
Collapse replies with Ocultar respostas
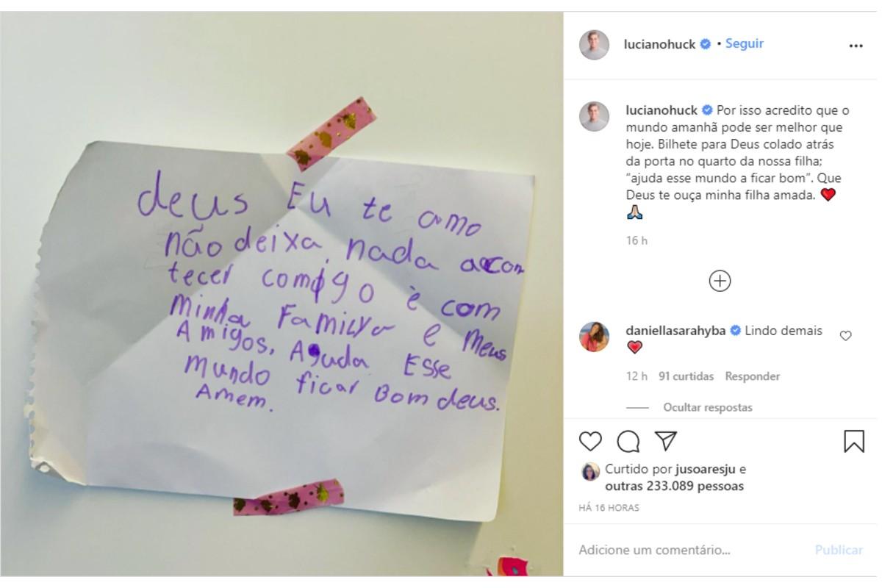(708, 407)
